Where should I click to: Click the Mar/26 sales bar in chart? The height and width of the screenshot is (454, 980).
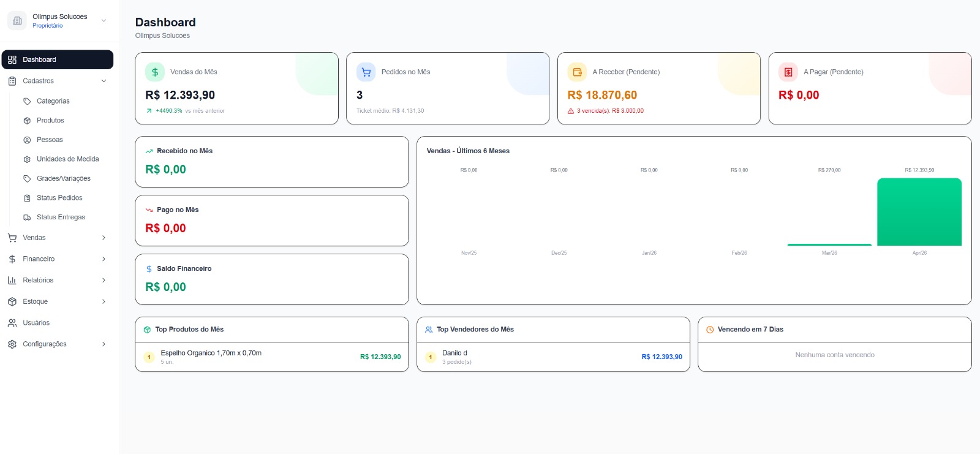point(829,244)
